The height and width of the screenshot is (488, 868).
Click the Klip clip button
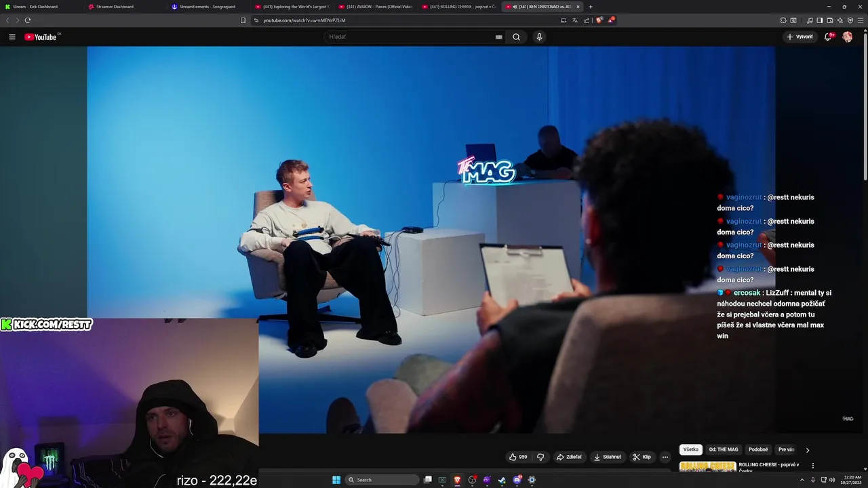click(x=642, y=457)
